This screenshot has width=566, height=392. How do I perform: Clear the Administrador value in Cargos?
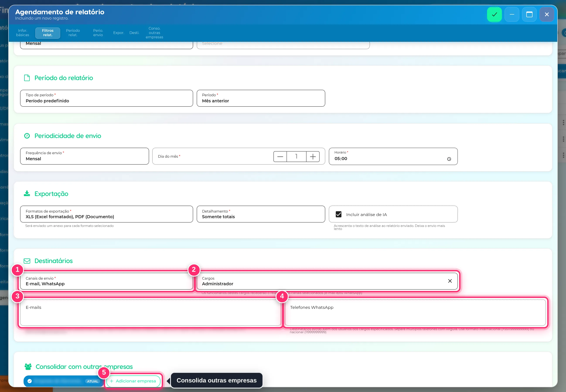(450, 281)
